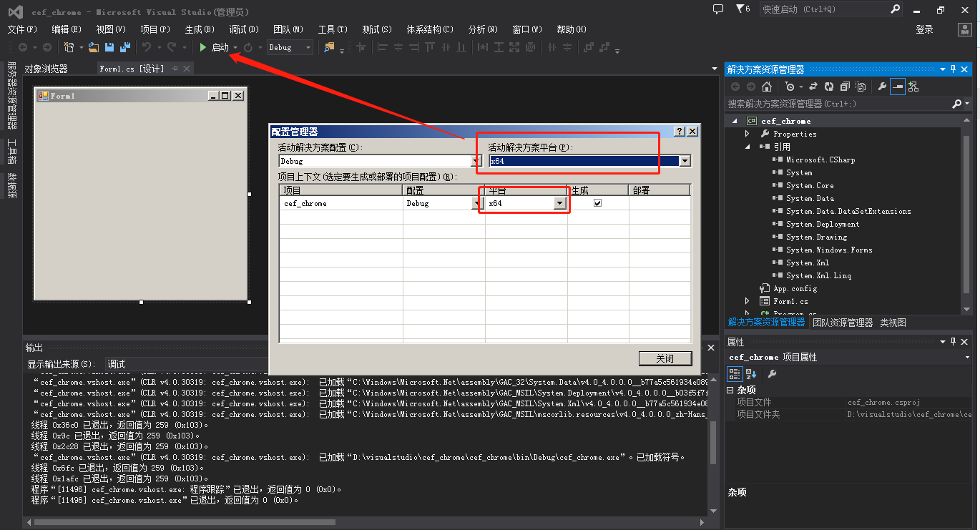Click the 工具箱 (Toolbox) sidebar tab

(x=11, y=152)
